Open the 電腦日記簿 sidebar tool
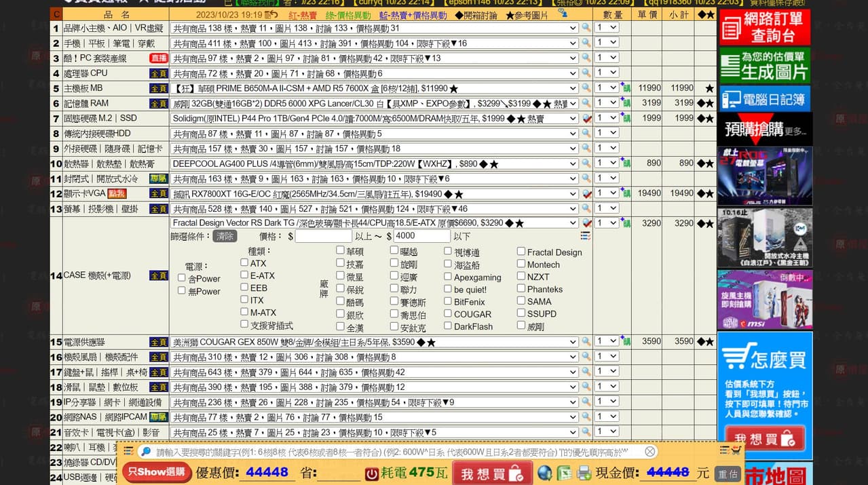 [764, 98]
